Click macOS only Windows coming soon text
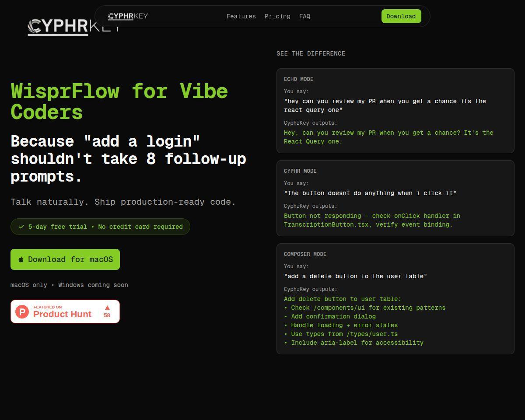 point(69,285)
